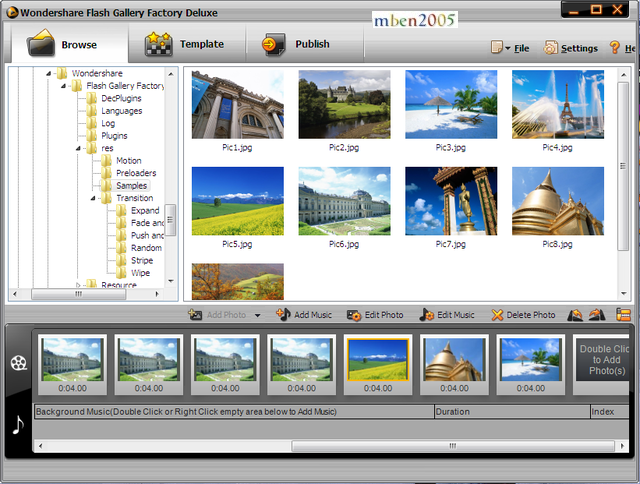The height and width of the screenshot is (484, 640).
Task: Select the Languages folder
Action: pyautogui.click(x=121, y=111)
